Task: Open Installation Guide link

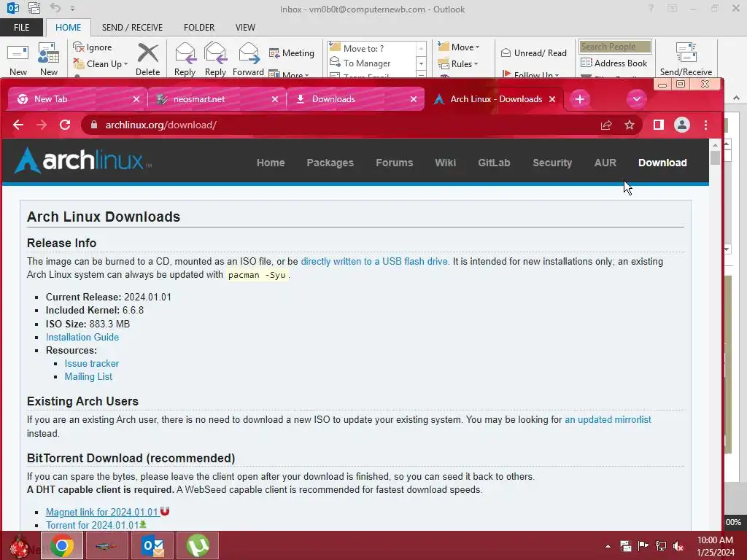Action: click(82, 337)
